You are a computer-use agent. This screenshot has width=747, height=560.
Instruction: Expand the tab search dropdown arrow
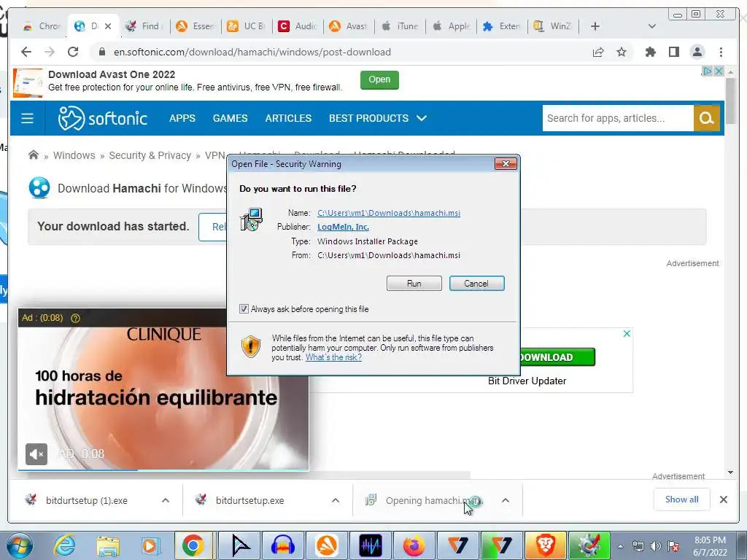coord(652,26)
